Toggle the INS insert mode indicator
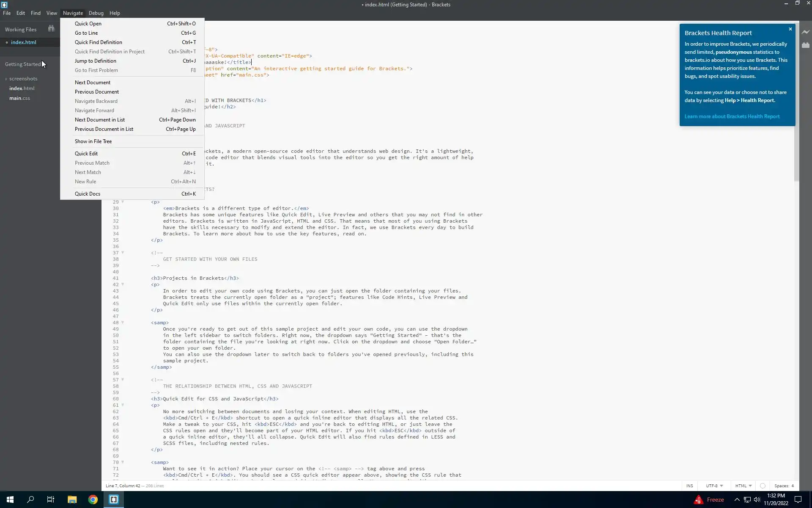This screenshot has width=812, height=508. pos(689,486)
